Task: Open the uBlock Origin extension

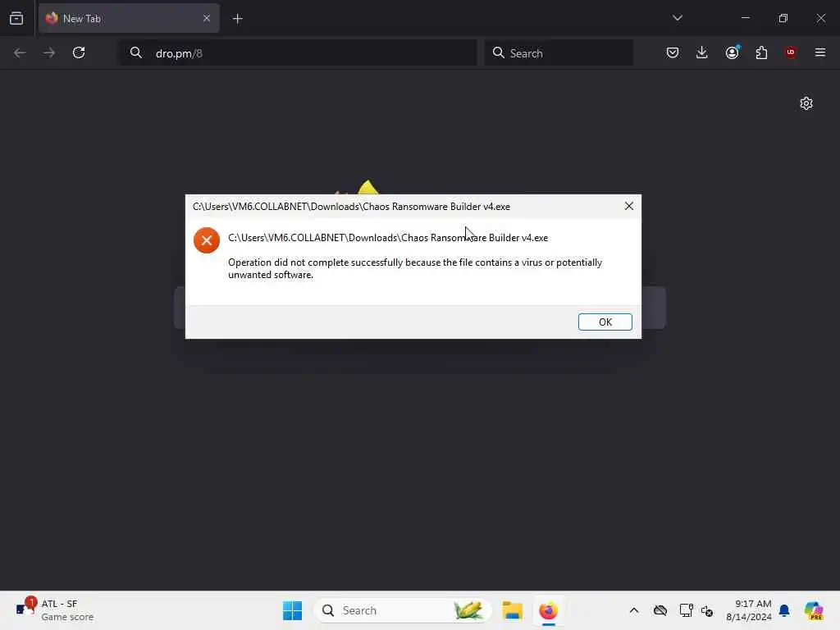Action: 791,52
